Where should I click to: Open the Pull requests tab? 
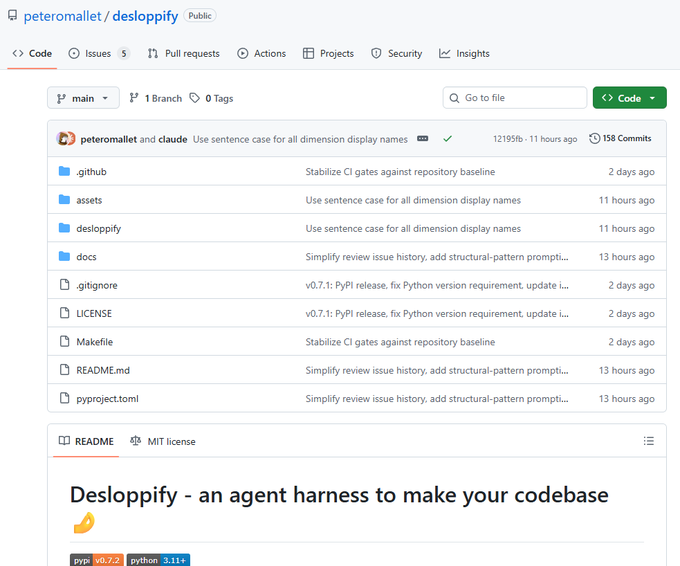click(183, 53)
